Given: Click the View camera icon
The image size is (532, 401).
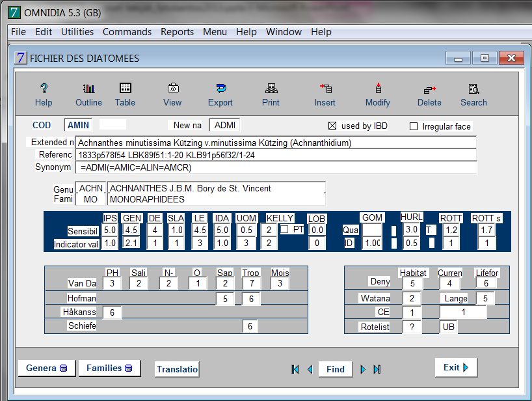Looking at the screenshot, I should [173, 89].
